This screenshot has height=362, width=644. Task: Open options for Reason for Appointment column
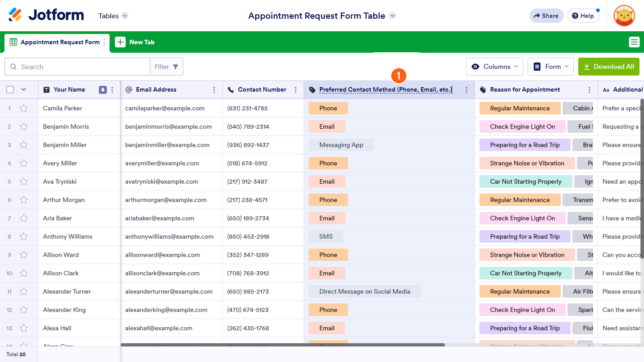tap(589, 90)
